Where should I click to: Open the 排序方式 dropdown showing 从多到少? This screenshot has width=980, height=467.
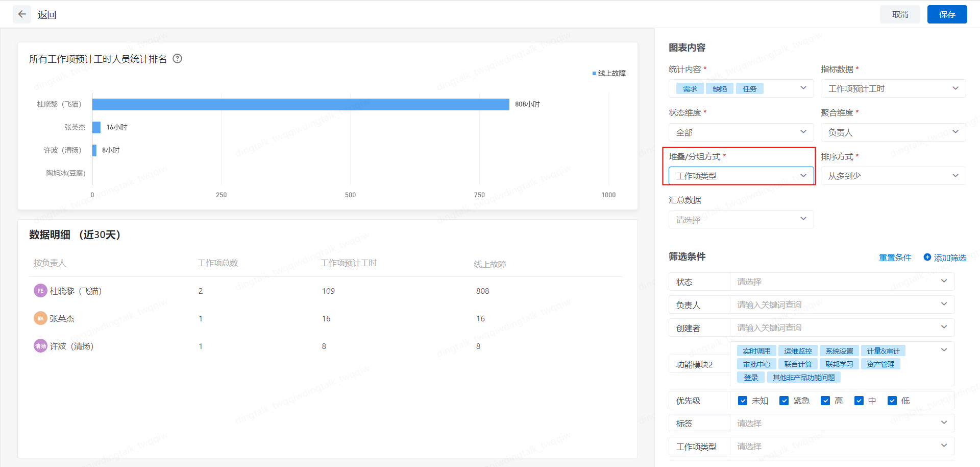click(893, 176)
